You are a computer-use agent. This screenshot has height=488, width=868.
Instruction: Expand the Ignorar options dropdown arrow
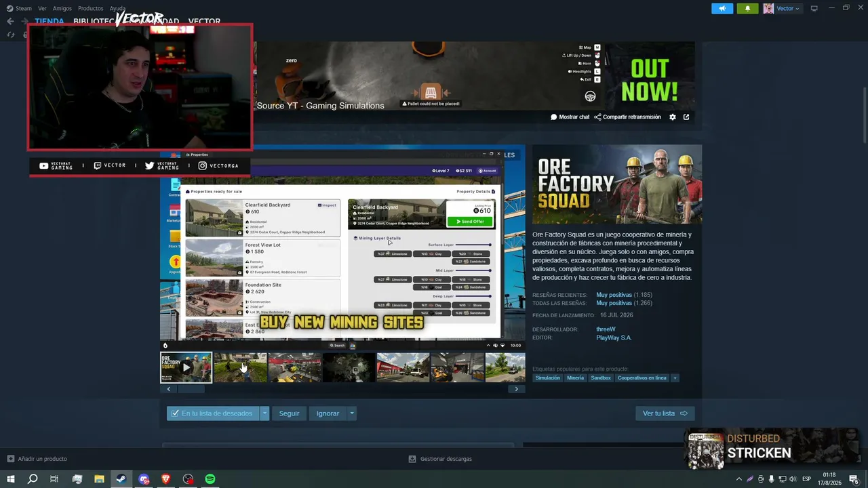click(351, 413)
